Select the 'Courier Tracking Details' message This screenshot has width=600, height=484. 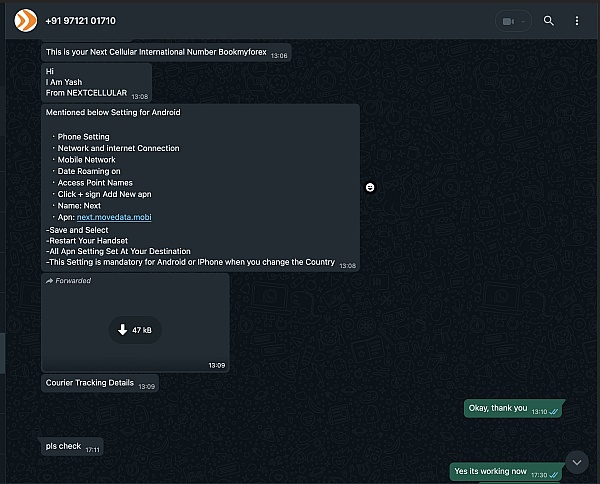[x=100, y=383]
